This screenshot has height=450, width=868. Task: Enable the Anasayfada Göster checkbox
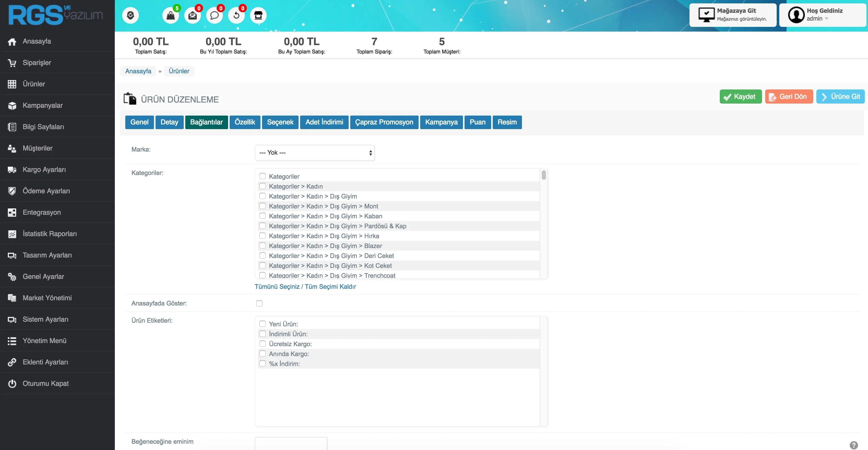click(x=259, y=303)
